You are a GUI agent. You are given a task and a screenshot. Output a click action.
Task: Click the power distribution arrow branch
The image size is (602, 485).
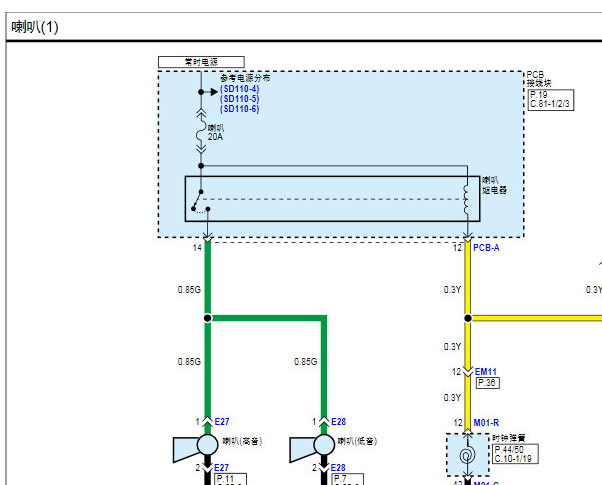point(209,92)
